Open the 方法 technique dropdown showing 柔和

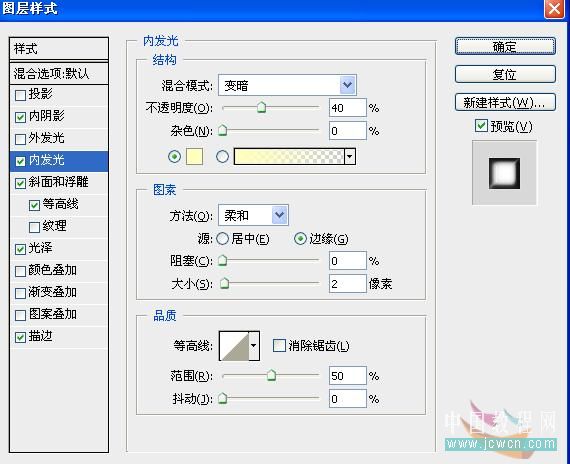253,215
